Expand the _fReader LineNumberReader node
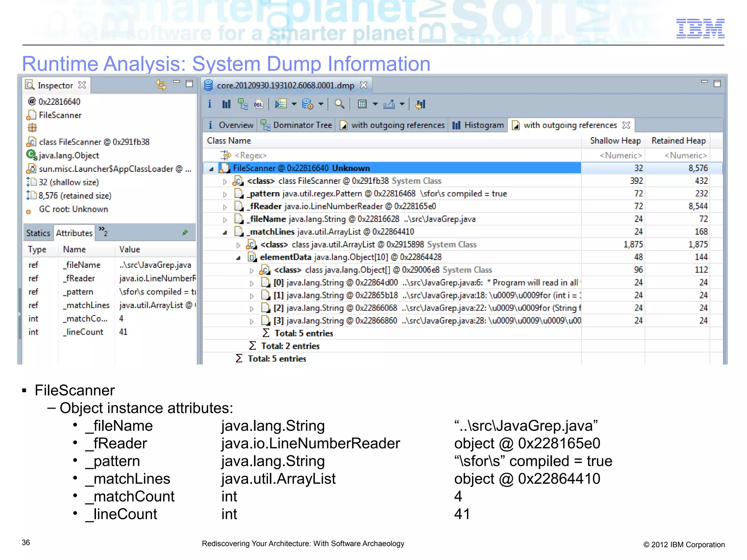The image size is (747, 560). point(225,207)
